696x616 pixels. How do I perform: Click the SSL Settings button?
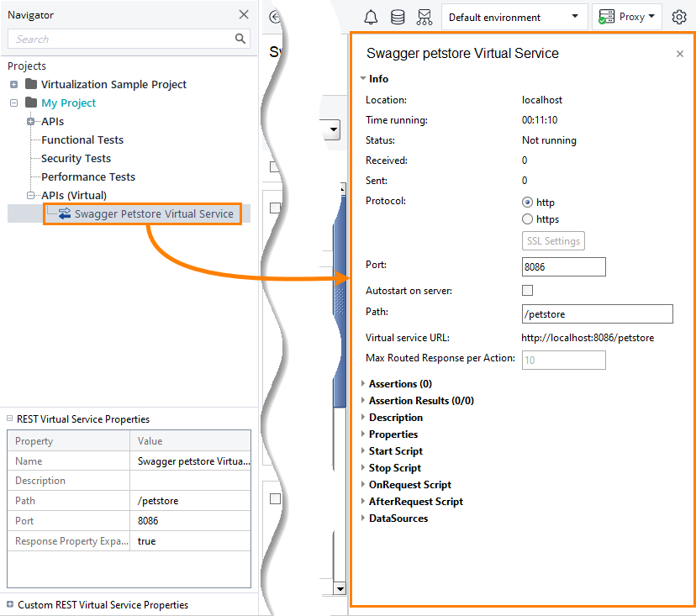tap(553, 240)
